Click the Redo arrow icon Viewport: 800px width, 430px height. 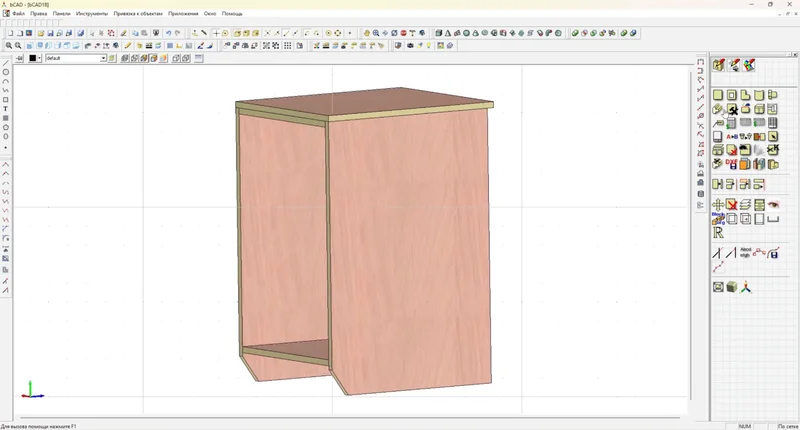(x=178, y=33)
